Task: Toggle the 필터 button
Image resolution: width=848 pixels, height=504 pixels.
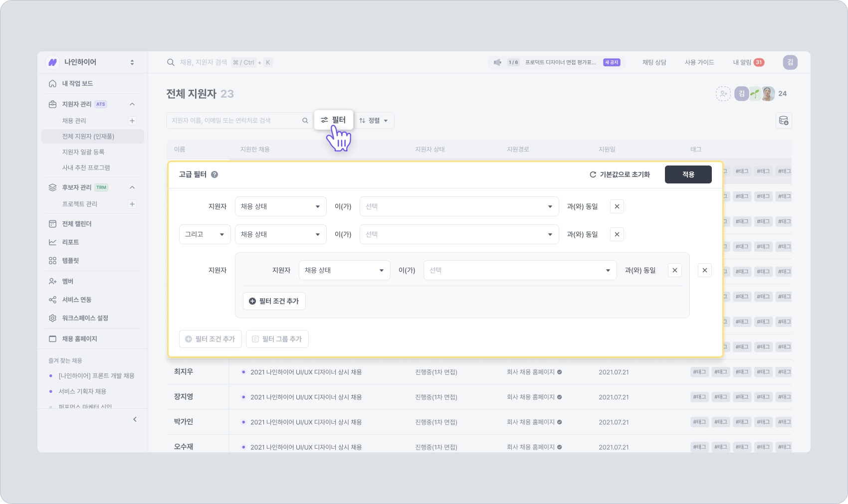Action: tap(334, 120)
